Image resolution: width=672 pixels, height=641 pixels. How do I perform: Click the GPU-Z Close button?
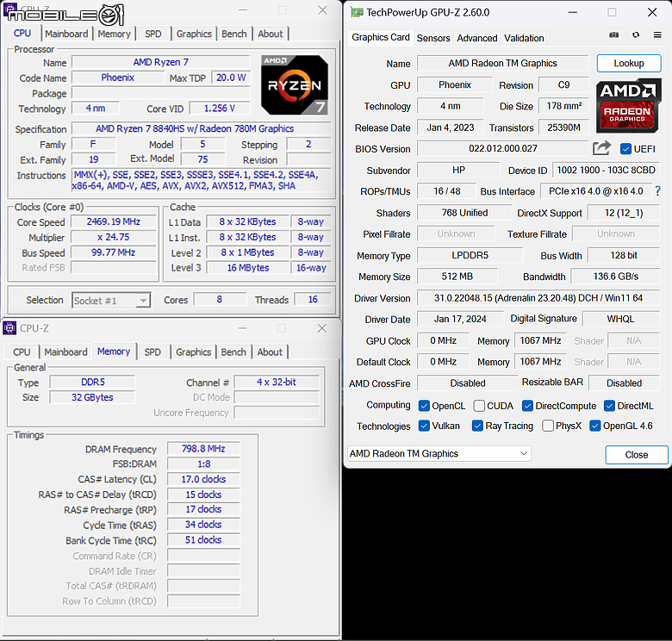(x=637, y=455)
